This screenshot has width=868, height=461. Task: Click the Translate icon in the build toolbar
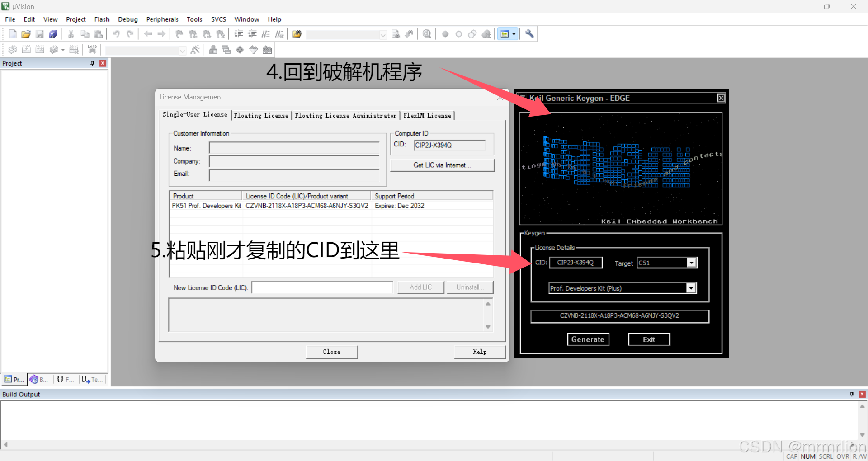(x=13, y=50)
